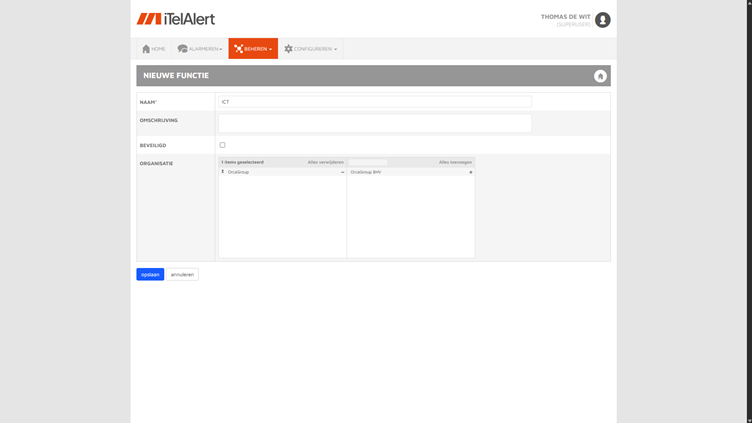Toggle the Beveiligd checkbox
Viewport: 752px width, 423px height.
[223, 145]
